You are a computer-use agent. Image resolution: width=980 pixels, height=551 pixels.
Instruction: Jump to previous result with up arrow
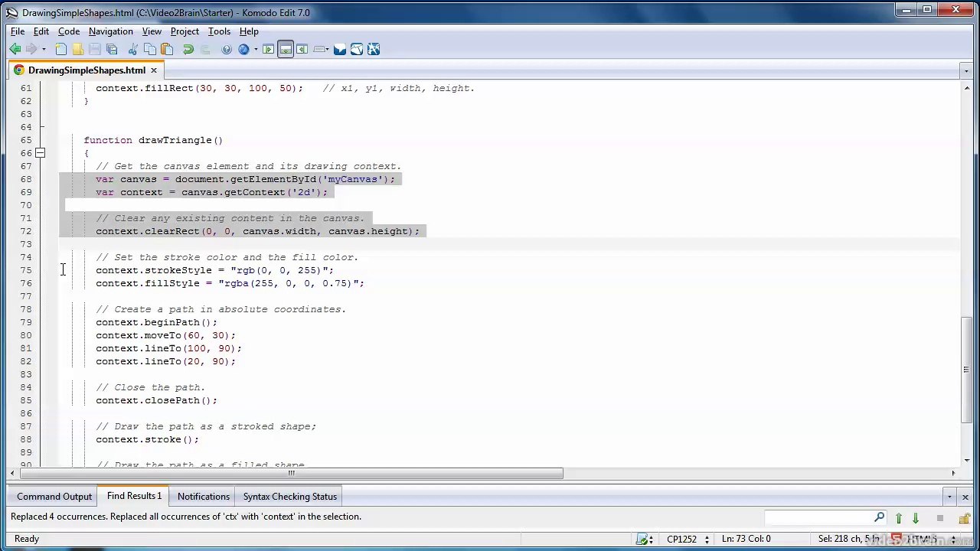click(x=899, y=518)
